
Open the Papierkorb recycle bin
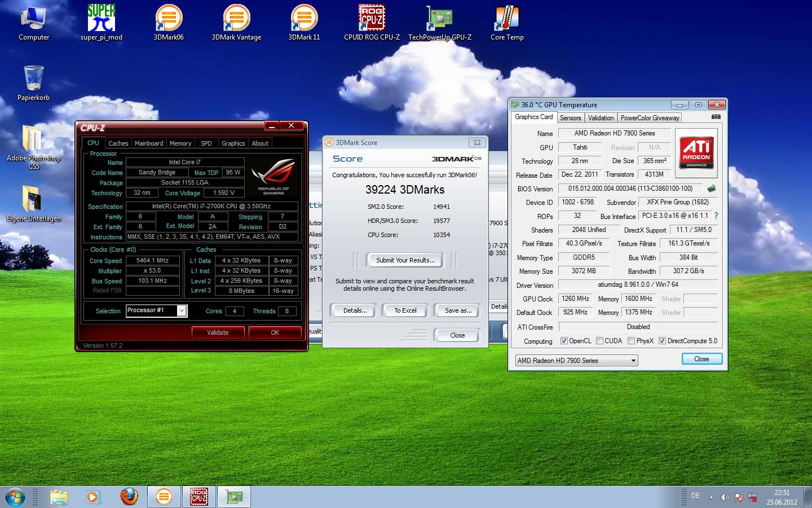pos(34,83)
